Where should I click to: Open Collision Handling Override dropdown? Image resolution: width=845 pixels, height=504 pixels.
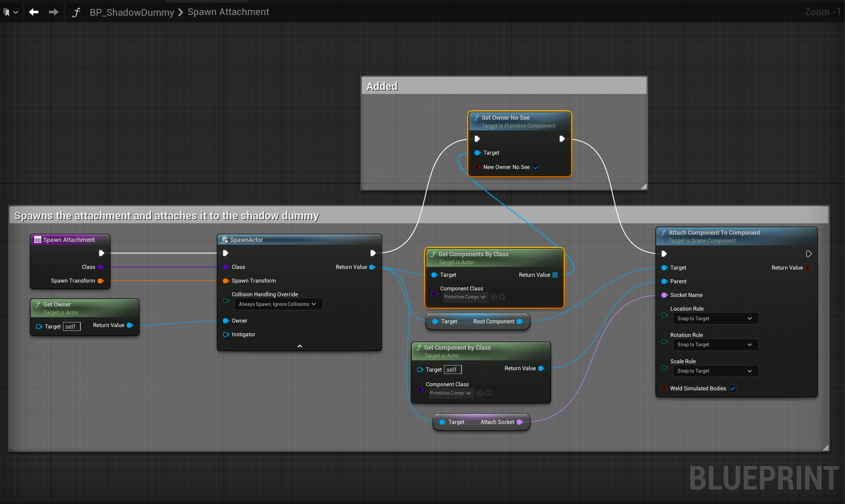[278, 304]
